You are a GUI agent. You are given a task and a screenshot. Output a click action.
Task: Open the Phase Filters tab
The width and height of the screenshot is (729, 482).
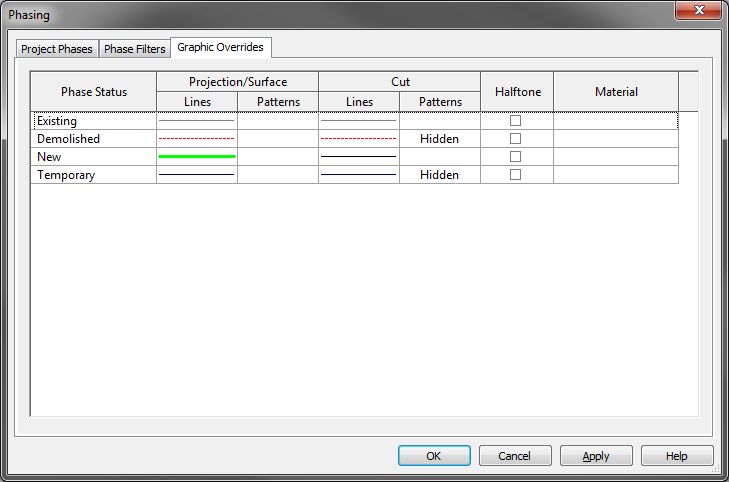134,49
